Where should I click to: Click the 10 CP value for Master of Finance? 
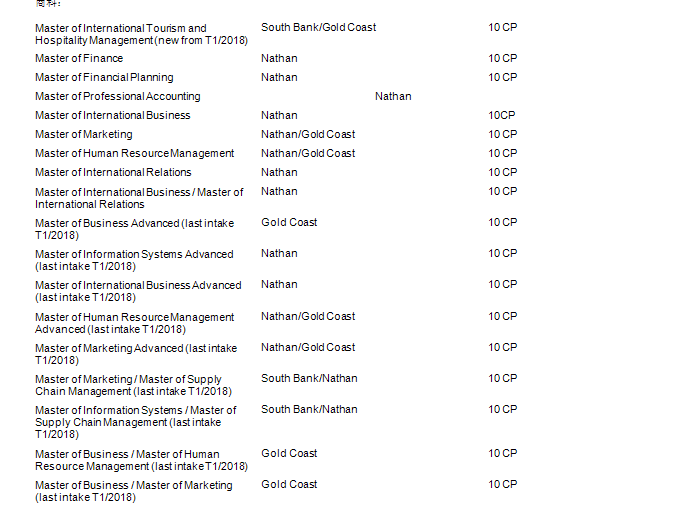coord(502,58)
